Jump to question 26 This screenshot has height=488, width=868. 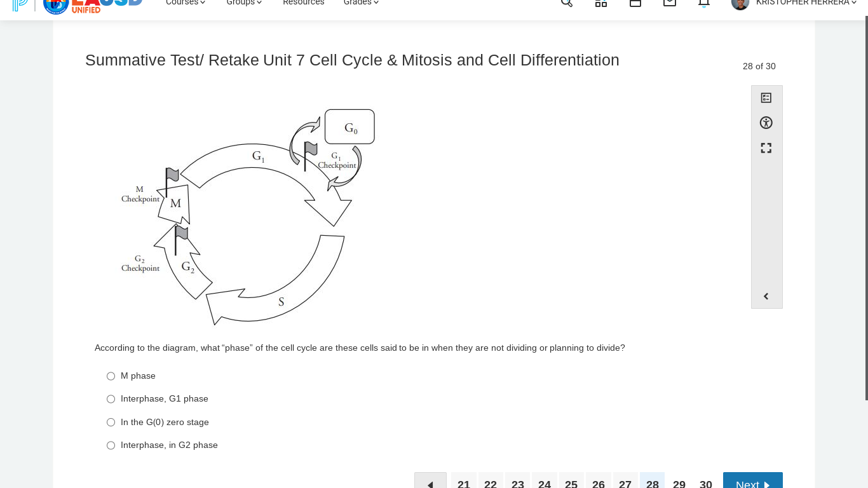pos(599,481)
